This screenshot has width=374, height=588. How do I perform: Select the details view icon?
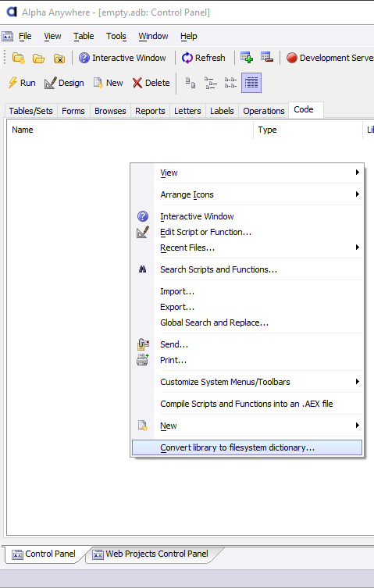tap(251, 83)
